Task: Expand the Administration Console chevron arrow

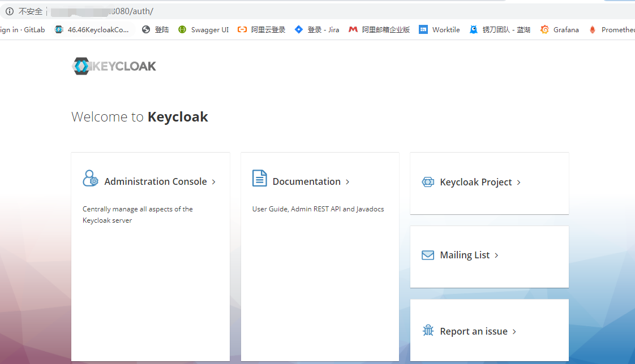Action: click(214, 181)
